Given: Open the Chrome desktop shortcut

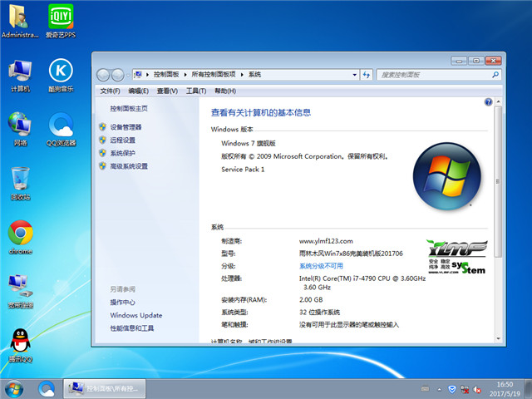Looking at the screenshot, I should [20, 234].
